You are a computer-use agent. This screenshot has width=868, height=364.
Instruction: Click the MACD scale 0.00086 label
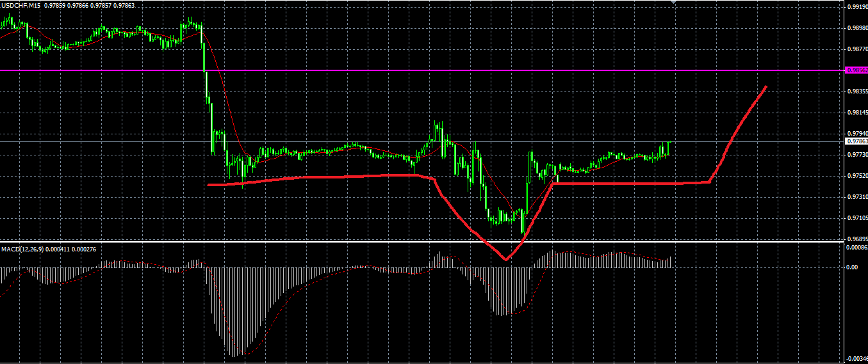pos(856,247)
